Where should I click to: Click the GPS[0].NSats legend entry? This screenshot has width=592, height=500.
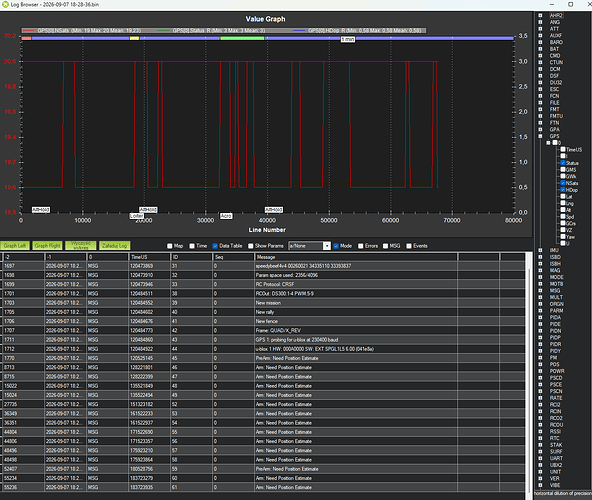[82, 31]
